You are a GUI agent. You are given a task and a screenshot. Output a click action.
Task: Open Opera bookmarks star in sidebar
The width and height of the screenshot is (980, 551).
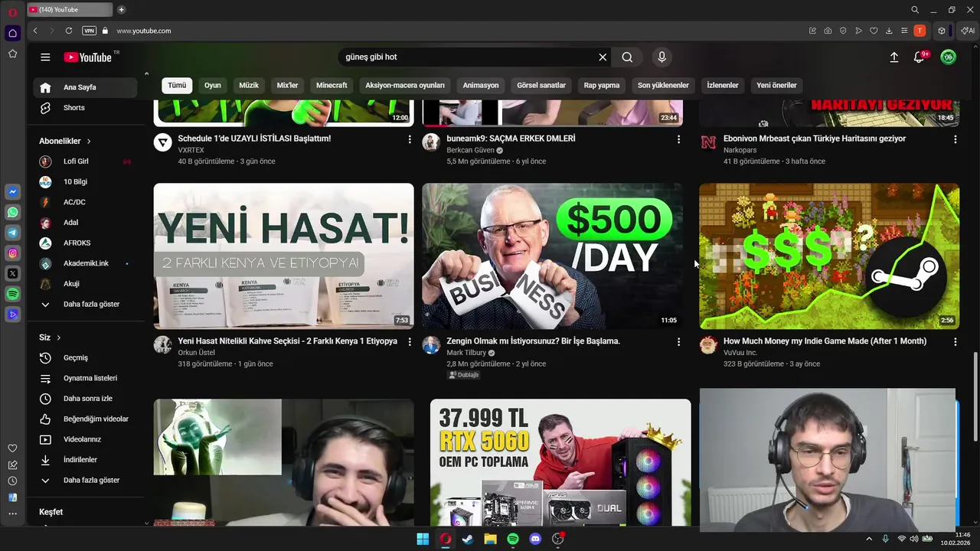tap(12, 54)
